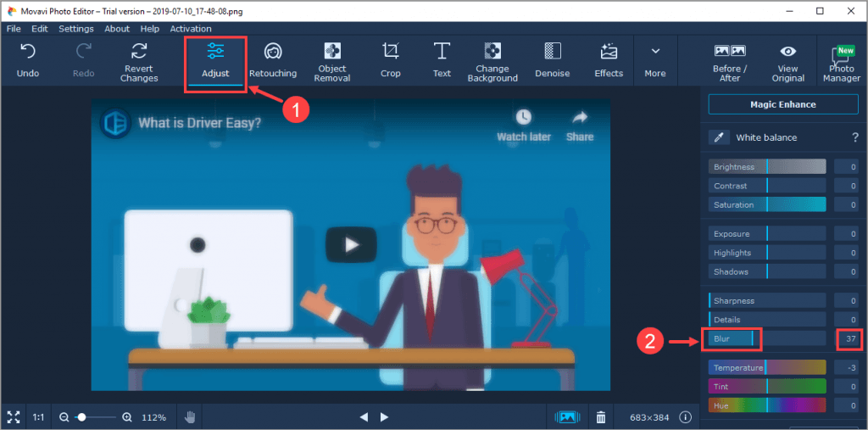Toggle Before / After comparison view
The height and width of the screenshot is (430, 868).
[x=730, y=61]
